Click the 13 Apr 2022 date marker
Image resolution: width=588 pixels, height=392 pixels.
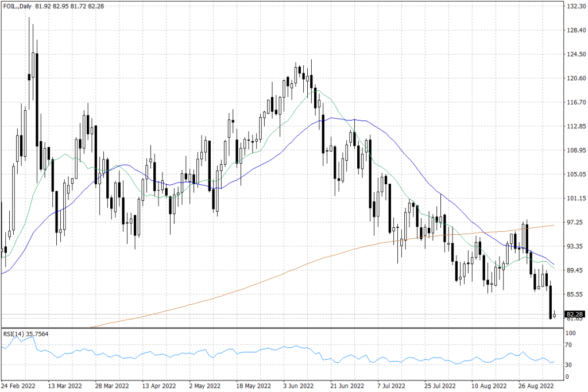coord(158,385)
